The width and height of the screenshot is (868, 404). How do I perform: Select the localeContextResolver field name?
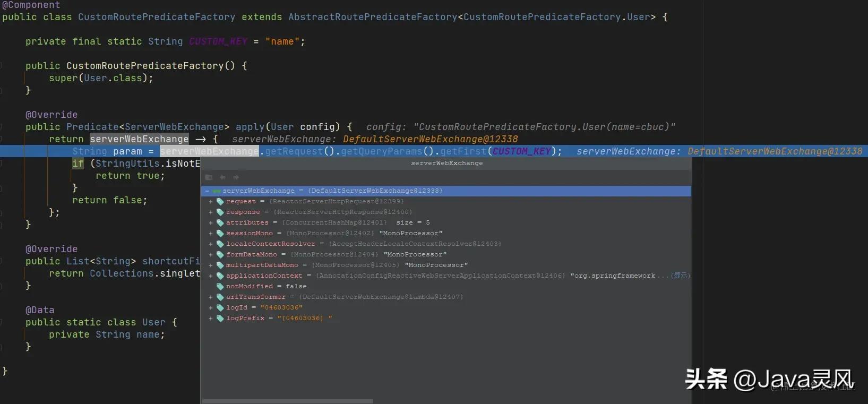coord(271,244)
